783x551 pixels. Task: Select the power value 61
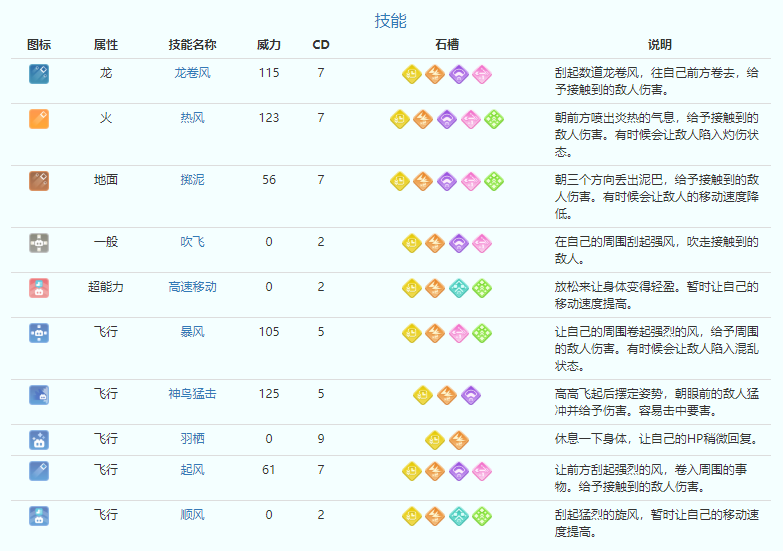click(269, 470)
